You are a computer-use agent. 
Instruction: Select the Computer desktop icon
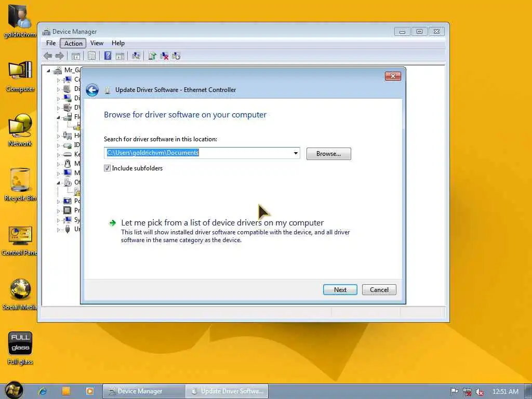[20, 77]
